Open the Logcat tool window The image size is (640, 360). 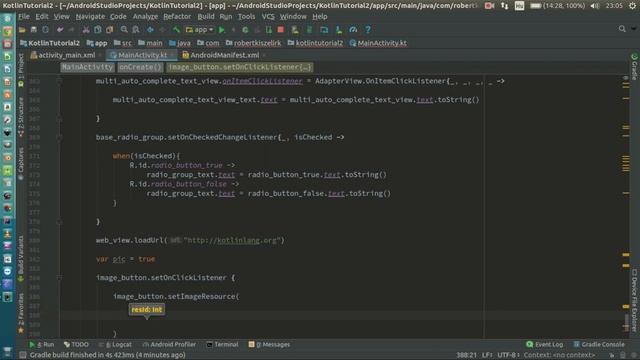coord(116,344)
